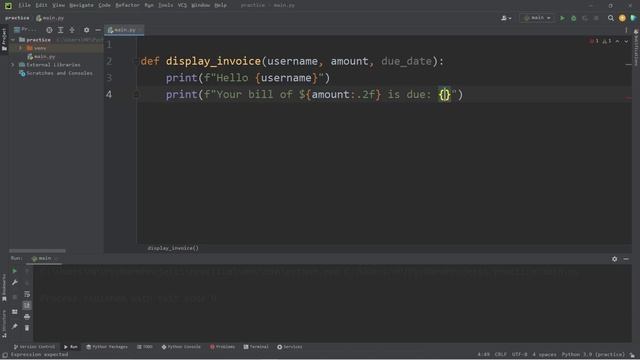
Task: Open Terminal tool window
Action: [256, 347]
